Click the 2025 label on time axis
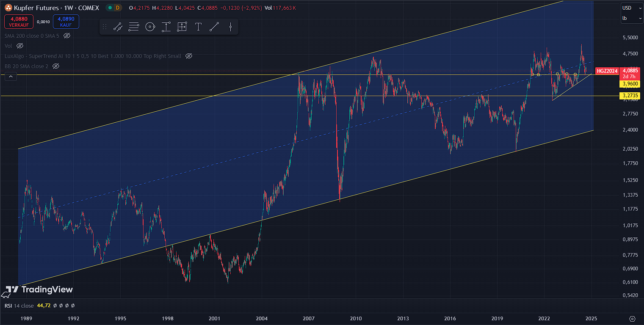The width and height of the screenshot is (644, 325). point(591,318)
